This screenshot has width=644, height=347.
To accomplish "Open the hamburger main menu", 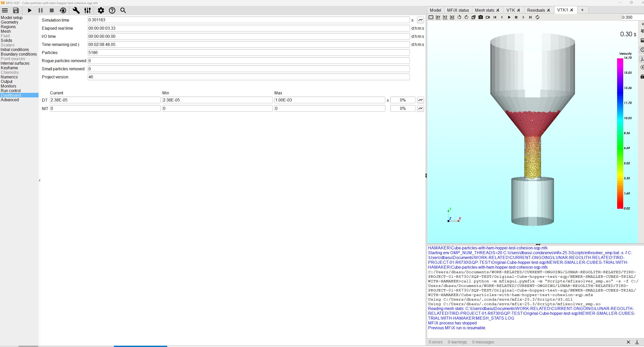I will coord(5,10).
